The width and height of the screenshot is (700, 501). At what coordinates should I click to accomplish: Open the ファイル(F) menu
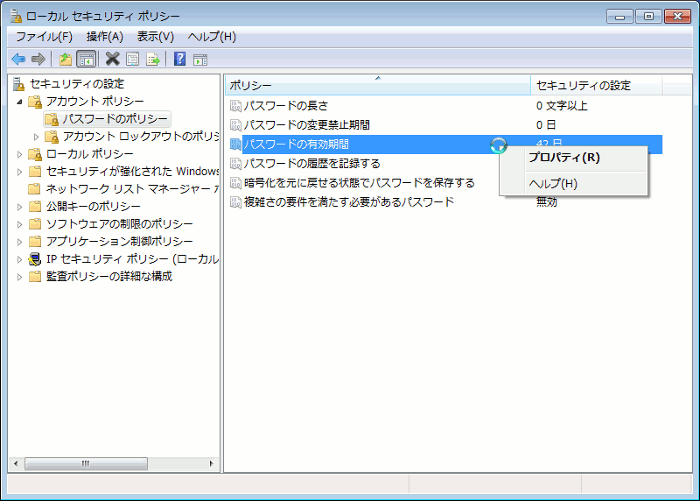point(42,36)
